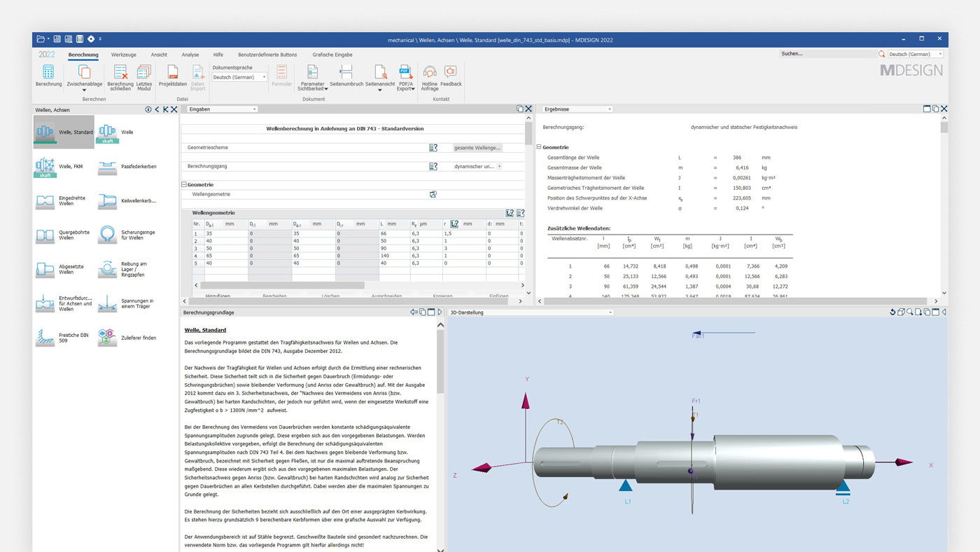
Task: Switch to the Berechnung ribbon tab
Action: click(x=83, y=55)
